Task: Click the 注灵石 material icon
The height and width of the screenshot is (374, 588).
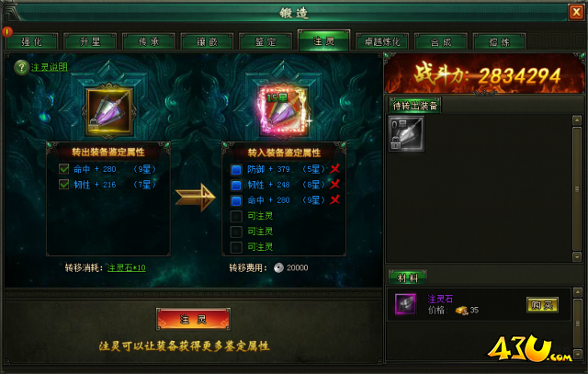Action: pos(405,304)
